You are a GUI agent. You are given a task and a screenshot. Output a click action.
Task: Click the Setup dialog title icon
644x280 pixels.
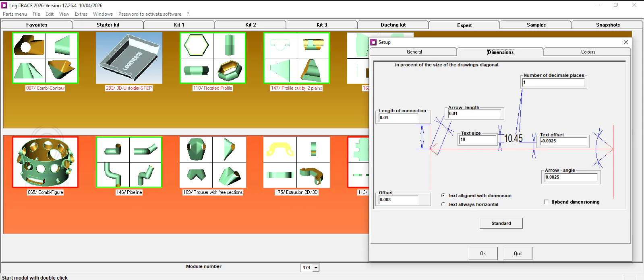pyautogui.click(x=374, y=42)
